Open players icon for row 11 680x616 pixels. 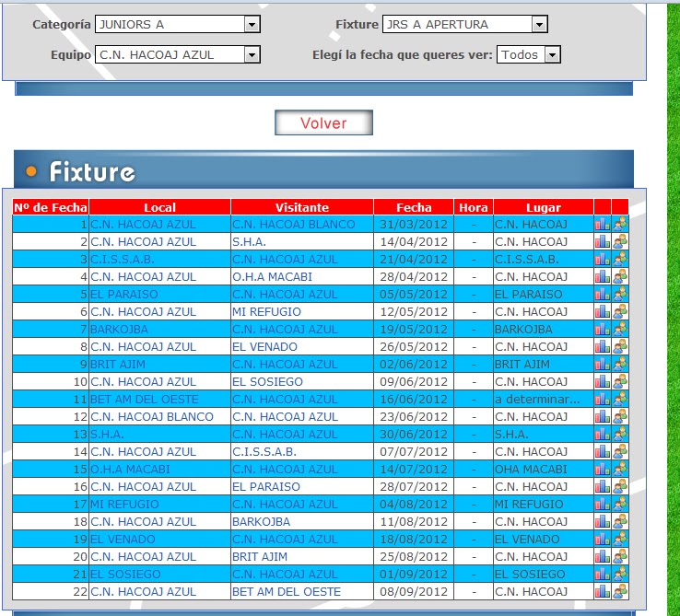[x=620, y=399]
